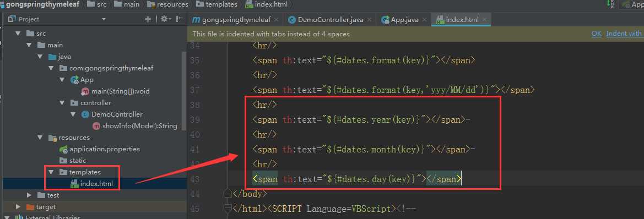Image resolution: width=644 pixels, height=219 pixels.
Task: Select showInfo(Model):String in the tree
Action: coord(139,126)
